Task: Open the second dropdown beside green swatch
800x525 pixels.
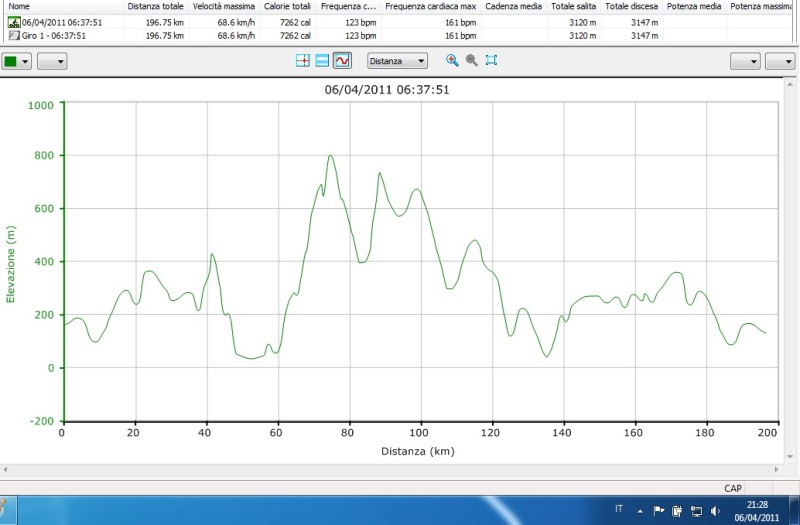Action: (x=52, y=61)
